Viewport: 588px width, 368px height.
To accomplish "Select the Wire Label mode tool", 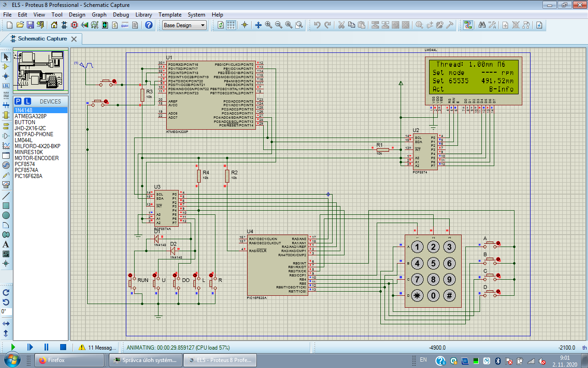I will pyautogui.click(x=6, y=86).
